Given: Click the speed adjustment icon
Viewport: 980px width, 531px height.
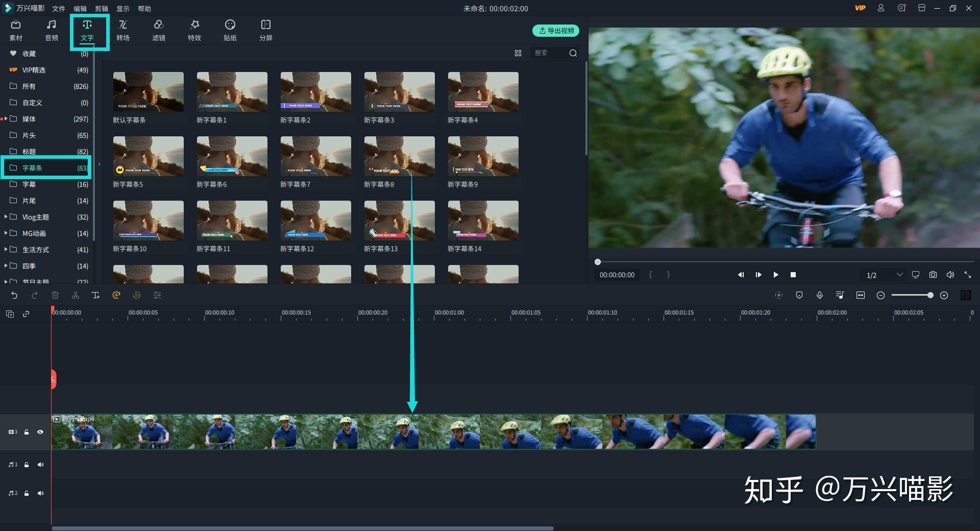Looking at the screenshot, I should (116, 295).
